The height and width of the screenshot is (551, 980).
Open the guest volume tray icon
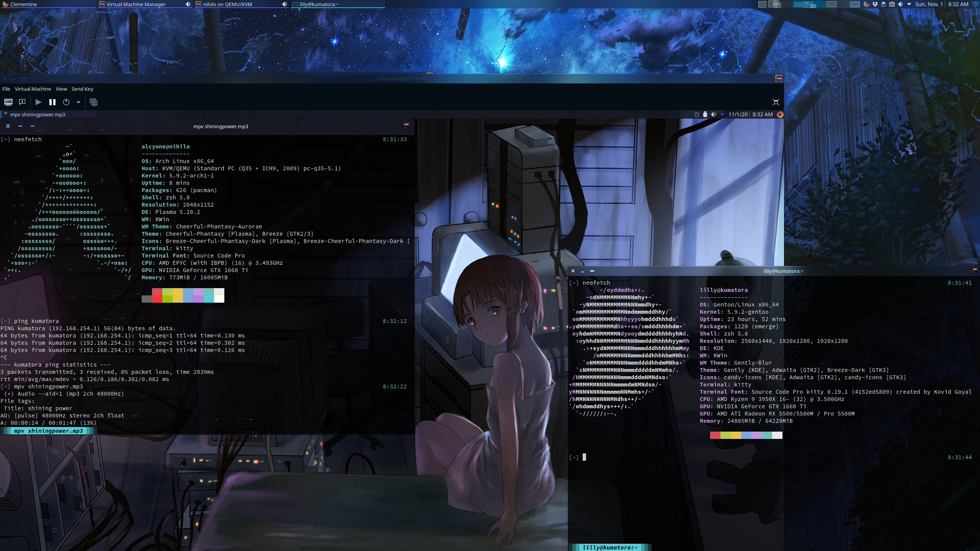[714, 114]
